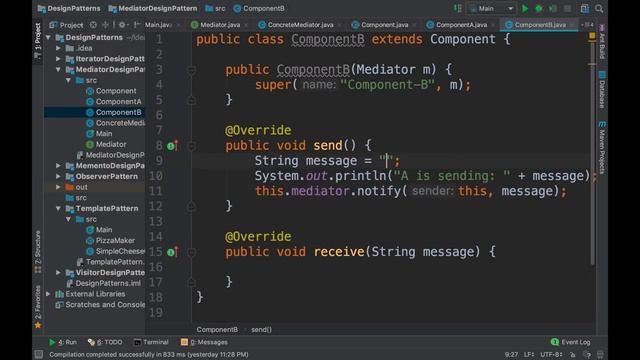Start debugging with the bug icon
The width and height of the screenshot is (640, 360).
click(x=539, y=9)
